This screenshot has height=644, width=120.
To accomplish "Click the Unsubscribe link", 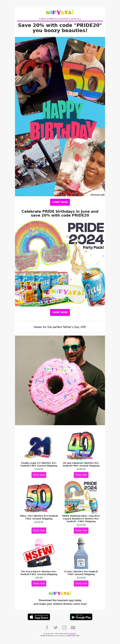I will (x=72, y=634).
